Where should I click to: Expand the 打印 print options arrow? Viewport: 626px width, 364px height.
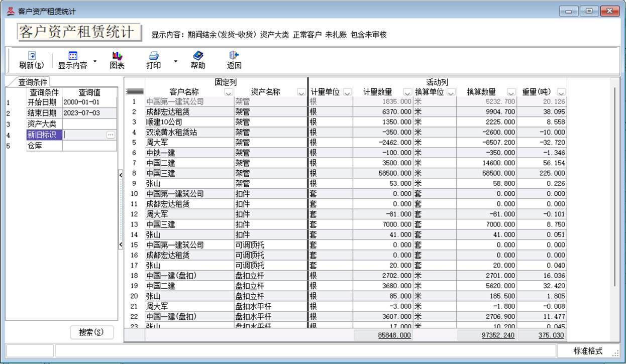175,61
